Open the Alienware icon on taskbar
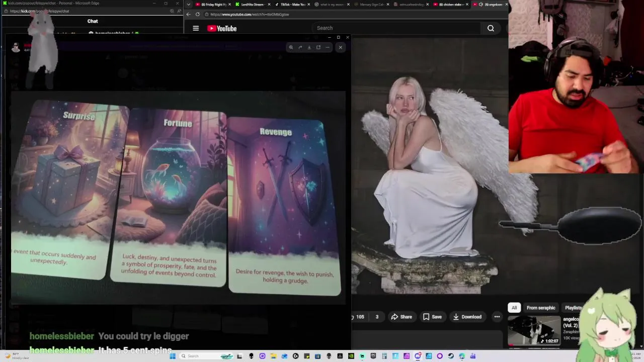The height and width of the screenshot is (362, 644). pyautogui.click(x=252, y=356)
